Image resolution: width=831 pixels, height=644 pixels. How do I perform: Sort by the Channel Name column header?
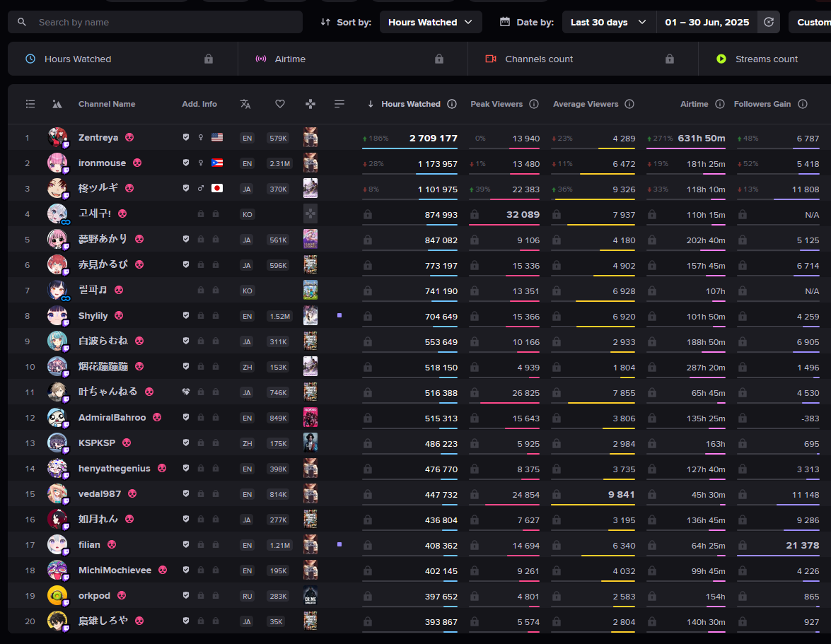pos(107,105)
